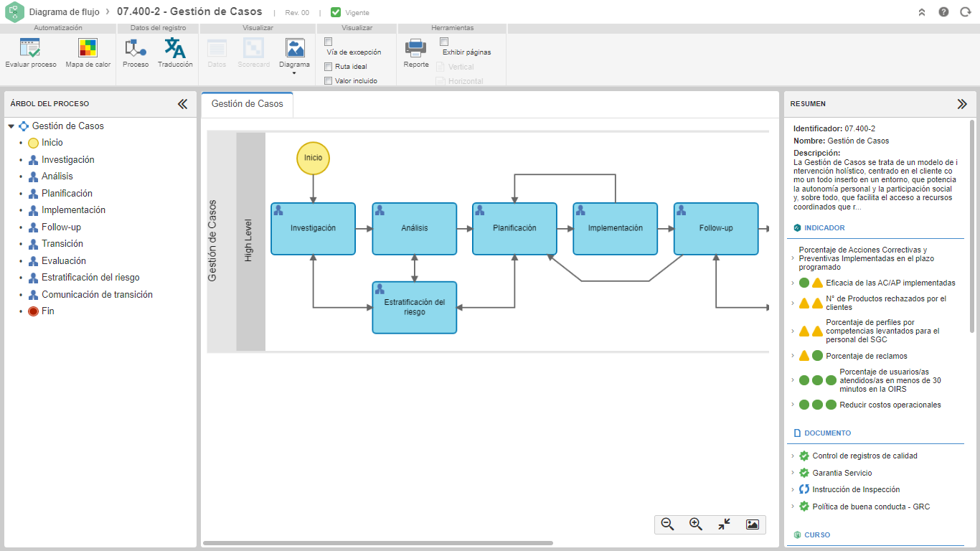Collapse the Árbol del proceso panel
980x551 pixels.
(x=182, y=104)
